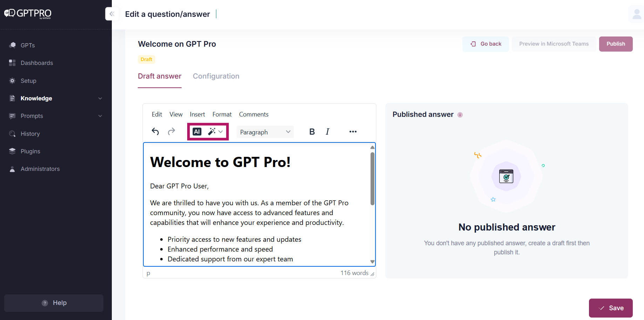
Task: Collapse the sidebar with double-chevron button
Action: coord(112,14)
